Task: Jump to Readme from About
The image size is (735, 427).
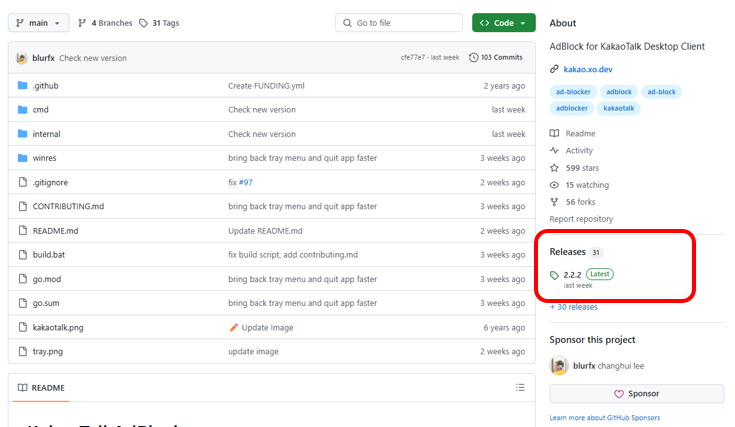Action: (580, 134)
